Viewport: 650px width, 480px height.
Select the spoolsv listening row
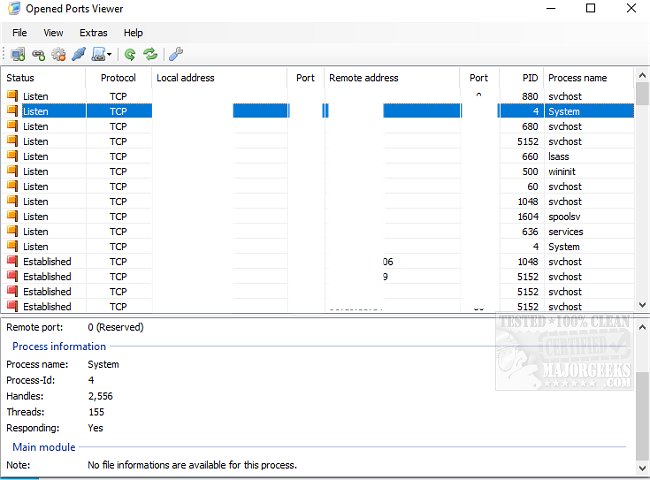pos(300,216)
